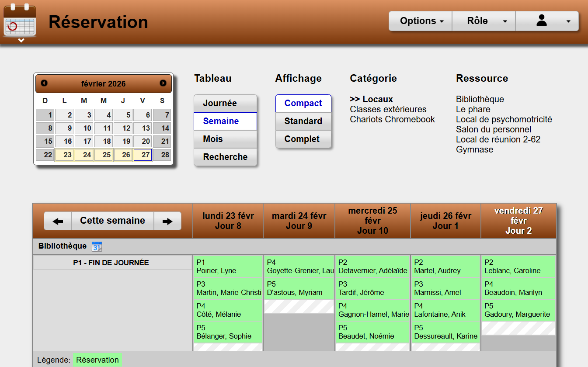Click the Réservation calendar logo icon
The width and height of the screenshot is (588, 367).
click(x=20, y=20)
